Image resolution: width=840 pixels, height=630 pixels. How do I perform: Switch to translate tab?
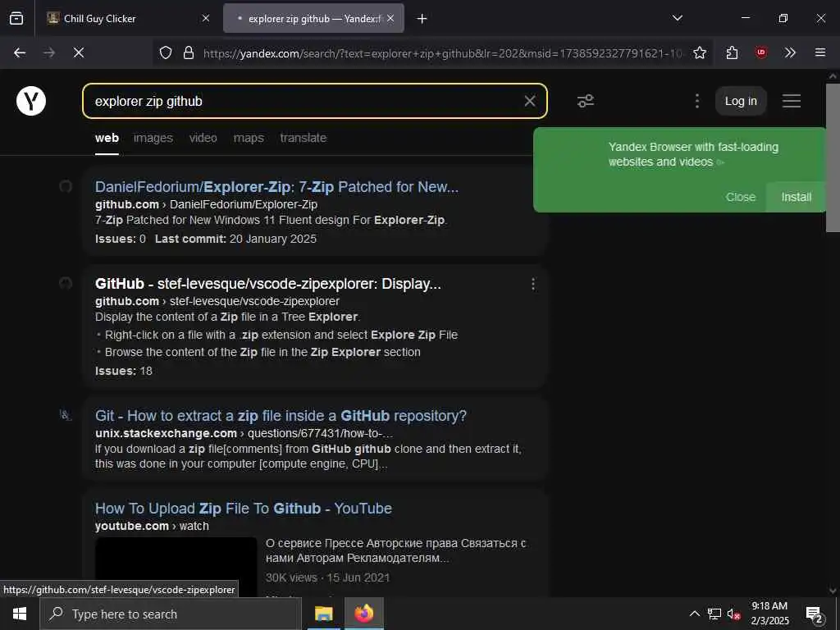tap(304, 138)
